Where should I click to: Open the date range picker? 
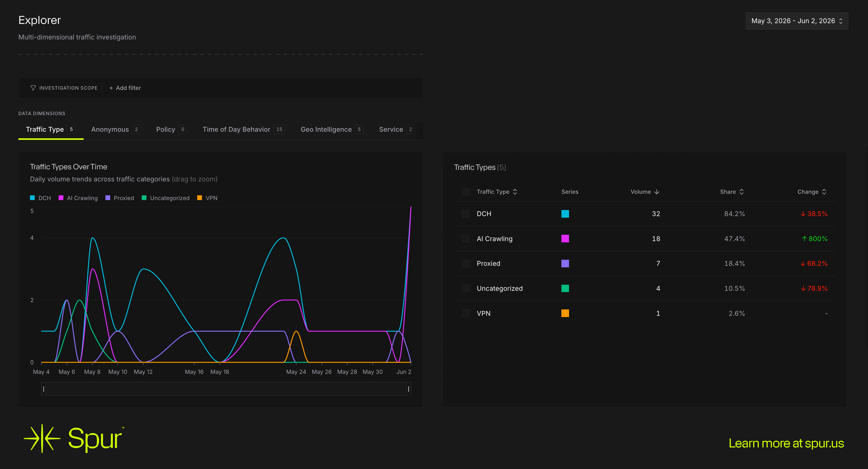pyautogui.click(x=796, y=21)
